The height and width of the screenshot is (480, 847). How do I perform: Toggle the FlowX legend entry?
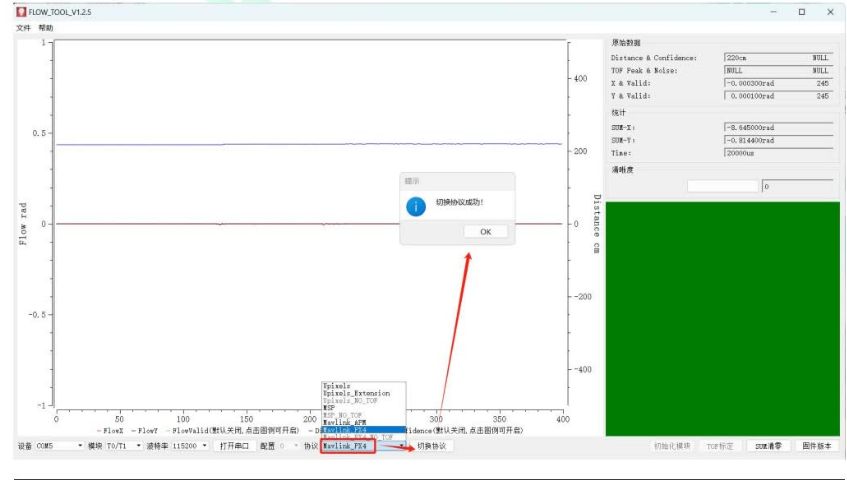pos(110,431)
